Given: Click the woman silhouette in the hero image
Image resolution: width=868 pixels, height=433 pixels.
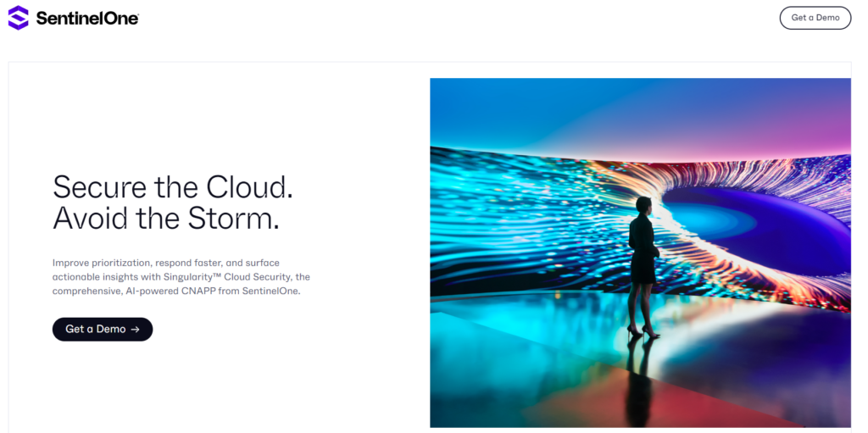Looking at the screenshot, I should [x=643, y=254].
